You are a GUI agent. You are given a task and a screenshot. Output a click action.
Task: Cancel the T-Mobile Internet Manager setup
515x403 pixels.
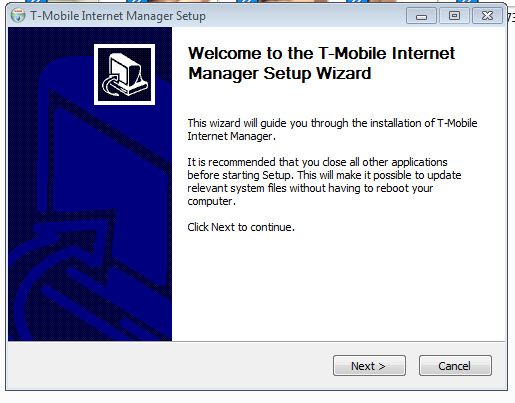[455, 366]
